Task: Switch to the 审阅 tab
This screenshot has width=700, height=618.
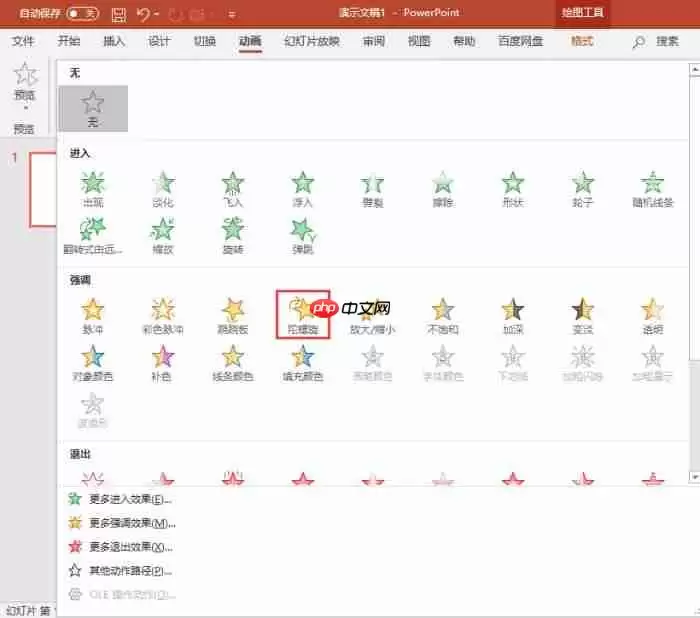Action: pyautogui.click(x=374, y=42)
